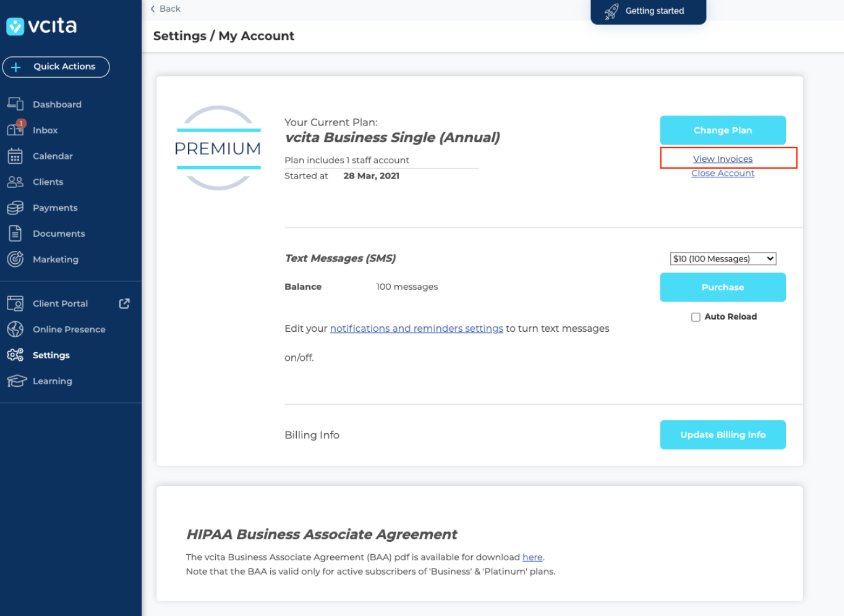This screenshot has width=844, height=616.
Task: Open notifications and reminders settings link
Action: (417, 329)
